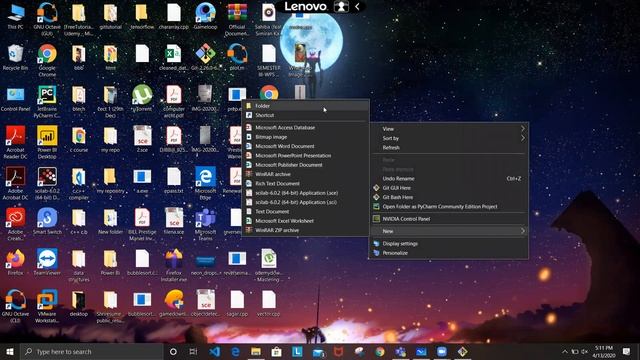Select the Adobe Creative Cloud shortcut
Screen dimensions: 640x360
click(x=16, y=224)
